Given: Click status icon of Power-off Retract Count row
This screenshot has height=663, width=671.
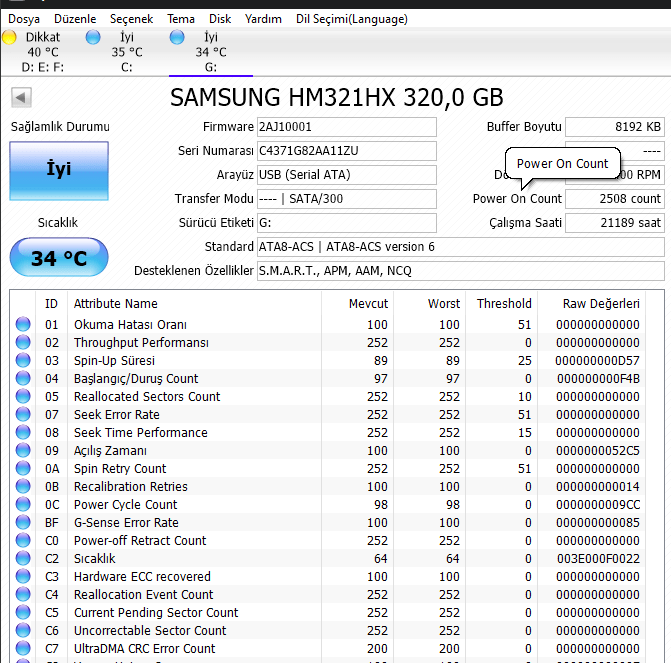Looking at the screenshot, I should pyautogui.click(x=23, y=540).
